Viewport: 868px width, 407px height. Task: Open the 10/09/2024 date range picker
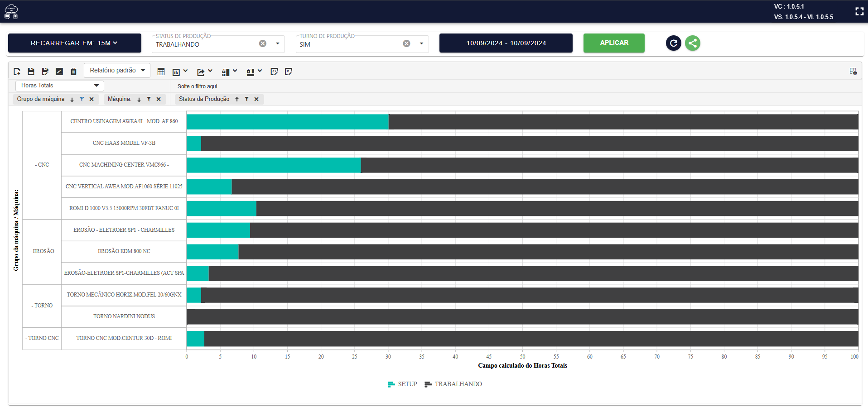[x=506, y=43]
